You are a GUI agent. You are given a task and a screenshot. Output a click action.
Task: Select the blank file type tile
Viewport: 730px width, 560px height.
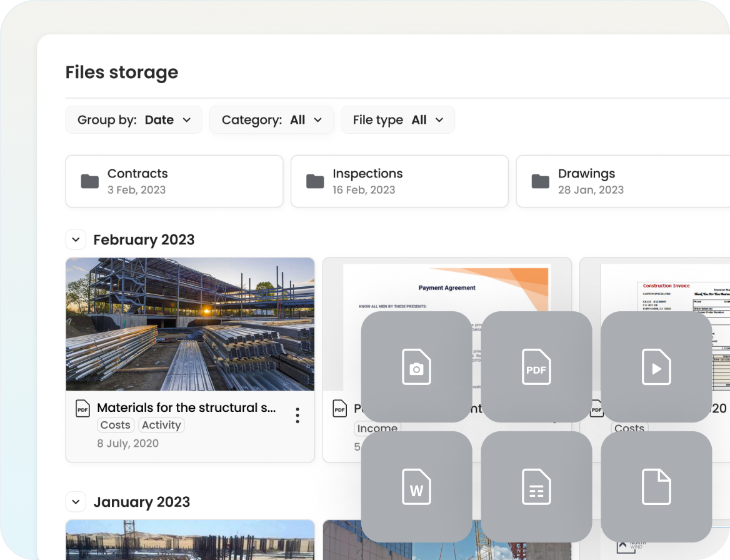pyautogui.click(x=656, y=487)
